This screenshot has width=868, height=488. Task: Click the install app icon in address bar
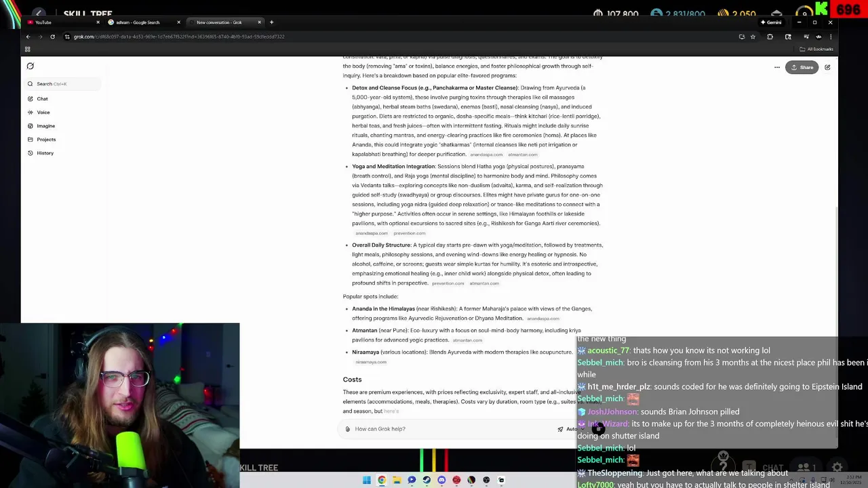point(742,37)
